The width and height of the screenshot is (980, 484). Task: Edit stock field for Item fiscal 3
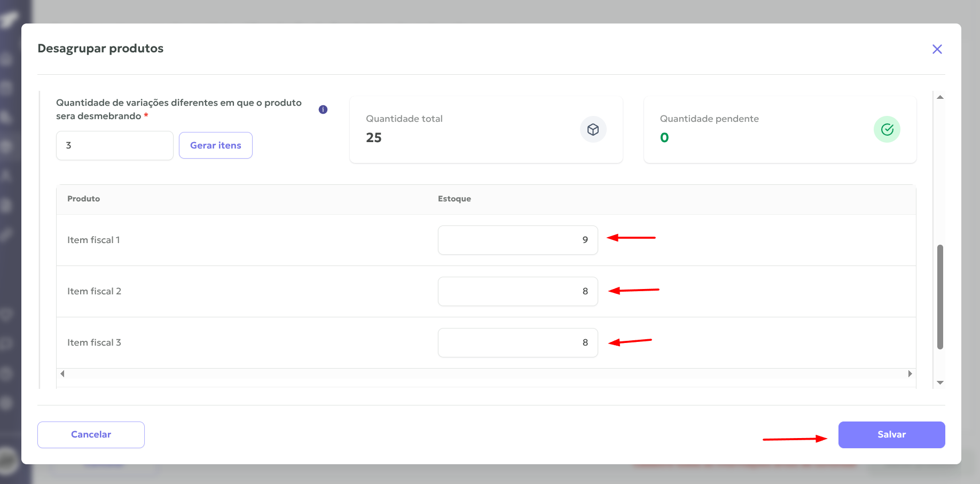pos(518,342)
